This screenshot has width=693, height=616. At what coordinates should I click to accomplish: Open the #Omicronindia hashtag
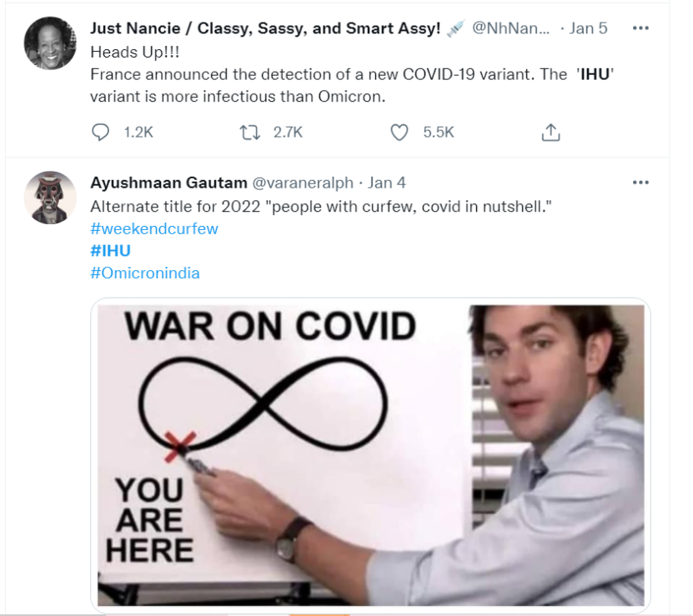click(x=144, y=273)
